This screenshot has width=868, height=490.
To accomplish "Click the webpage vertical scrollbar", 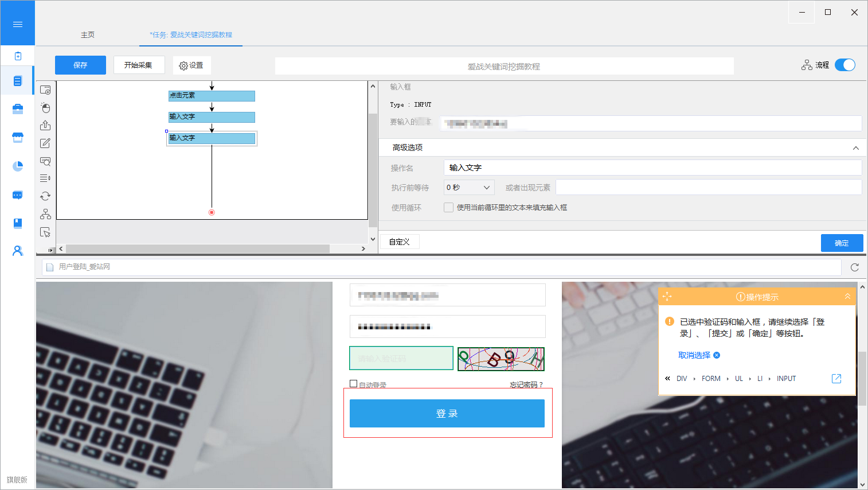I will point(862,379).
